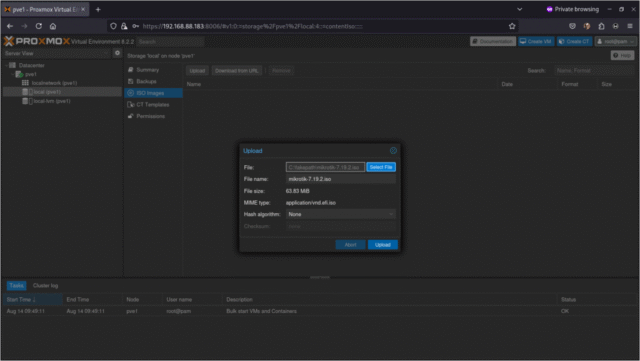Open CT Templates section

pyautogui.click(x=153, y=105)
